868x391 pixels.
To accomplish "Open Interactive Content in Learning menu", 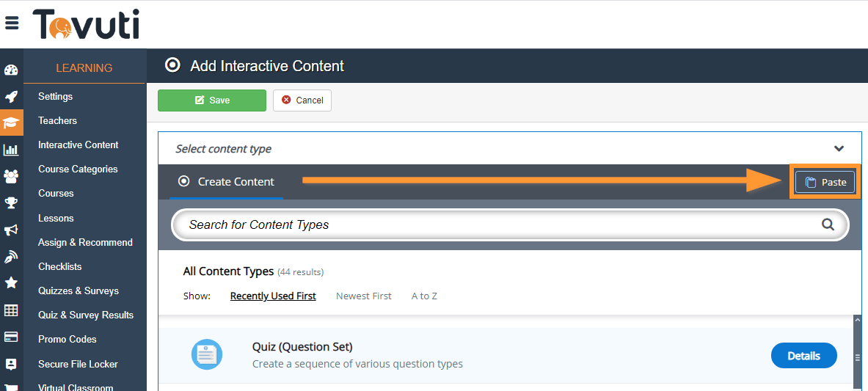I will [79, 145].
